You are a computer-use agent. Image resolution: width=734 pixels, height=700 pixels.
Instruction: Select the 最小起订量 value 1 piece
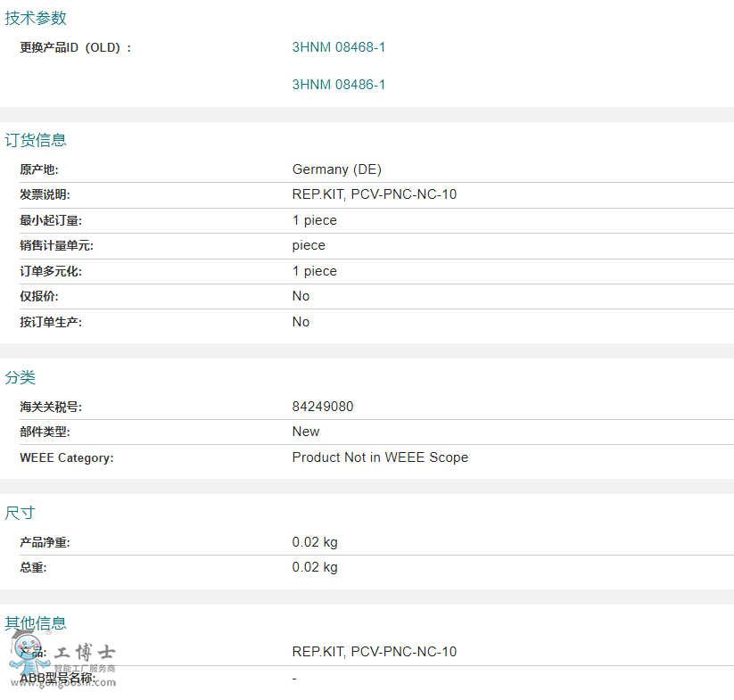click(314, 220)
